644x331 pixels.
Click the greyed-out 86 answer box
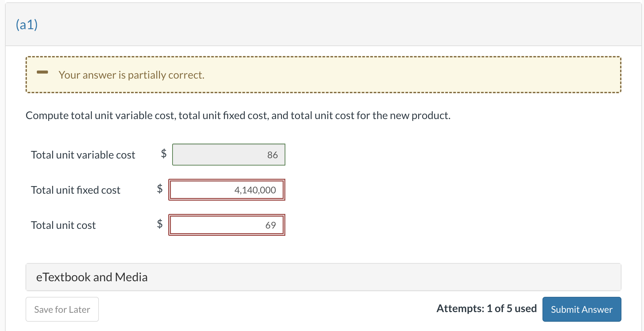click(228, 155)
